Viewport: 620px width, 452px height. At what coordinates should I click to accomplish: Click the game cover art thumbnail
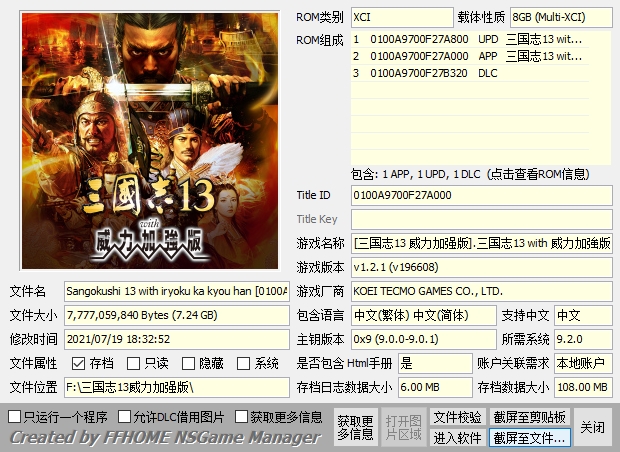[150, 141]
